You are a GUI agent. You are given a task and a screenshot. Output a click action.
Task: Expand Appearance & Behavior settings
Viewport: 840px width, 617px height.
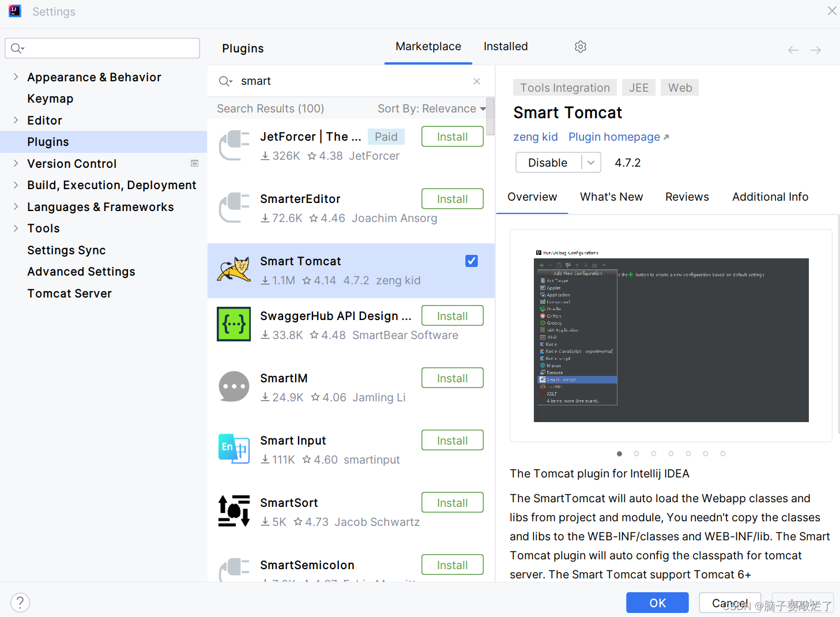coord(16,77)
